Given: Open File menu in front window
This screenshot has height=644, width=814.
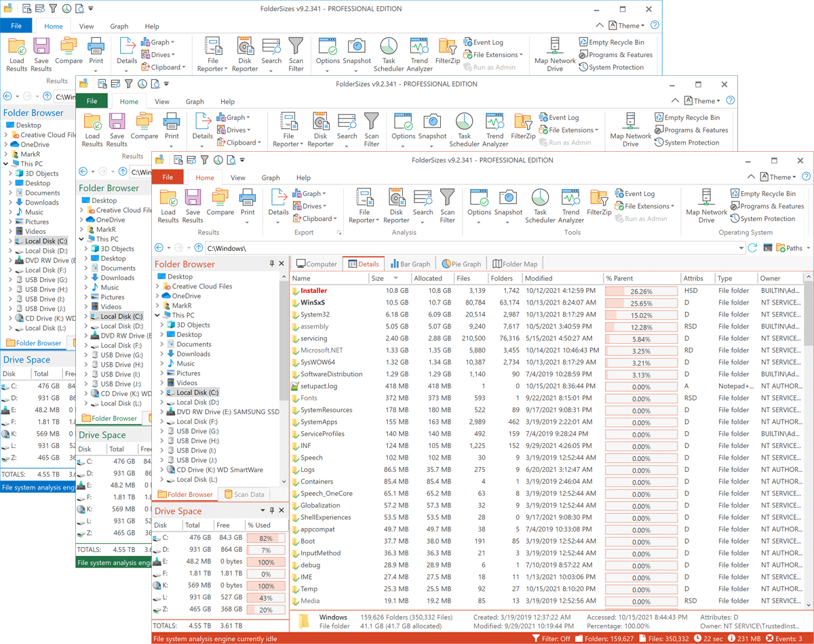Looking at the screenshot, I should coord(168,177).
